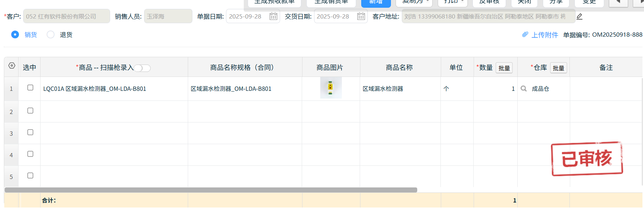Go to previous record with left arrow

(618, 2)
